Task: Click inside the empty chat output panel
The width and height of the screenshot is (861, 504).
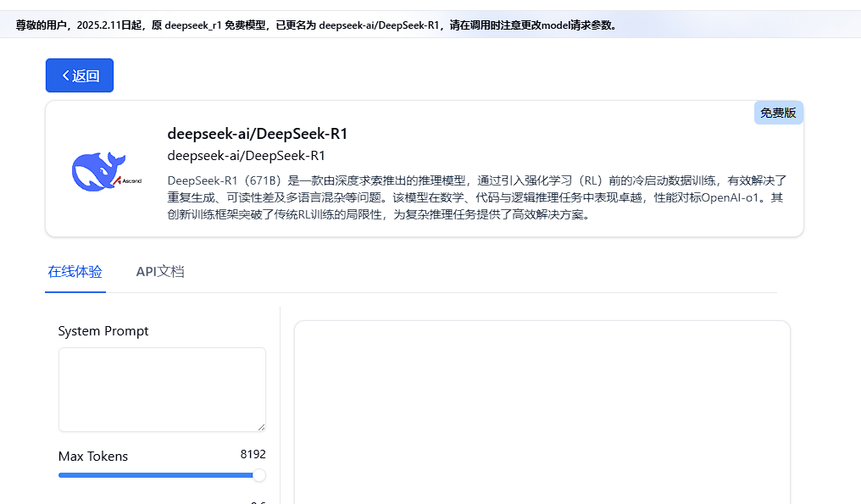Action: coord(542,413)
